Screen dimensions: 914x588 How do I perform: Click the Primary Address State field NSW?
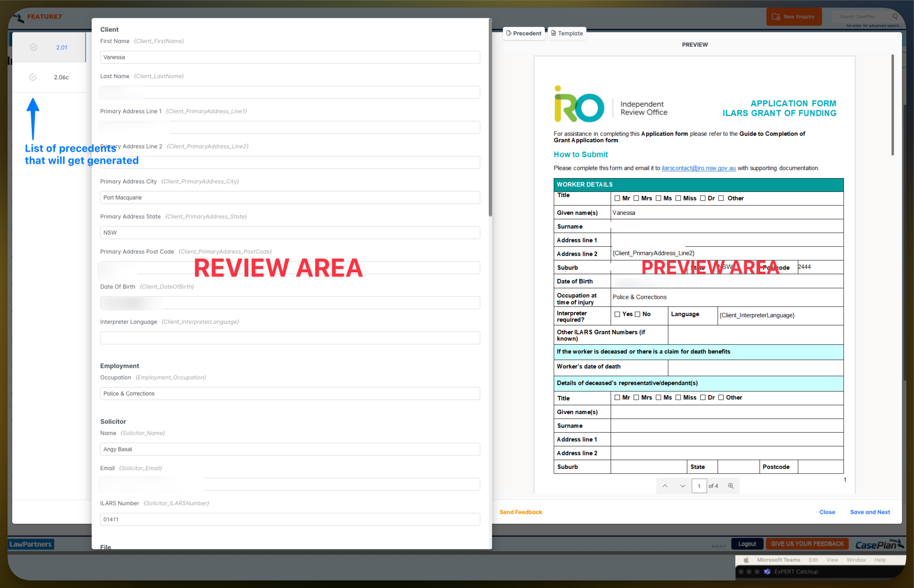290,233
